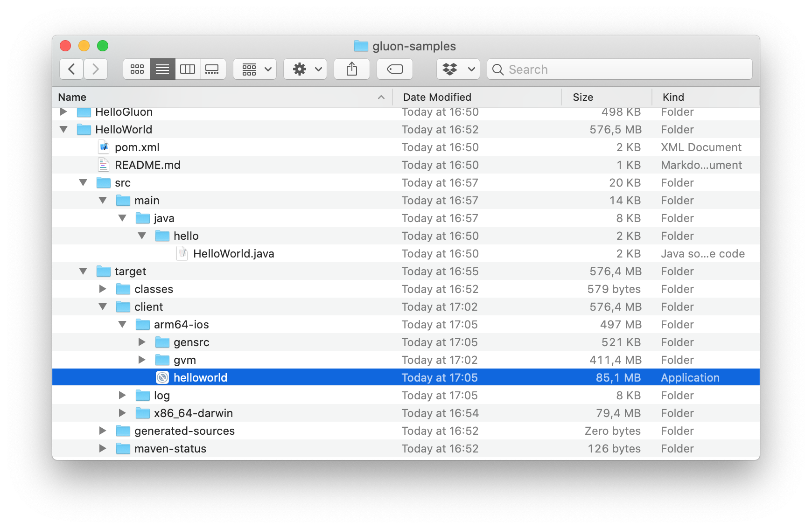Switch to list view
This screenshot has height=529, width=812.
point(162,70)
